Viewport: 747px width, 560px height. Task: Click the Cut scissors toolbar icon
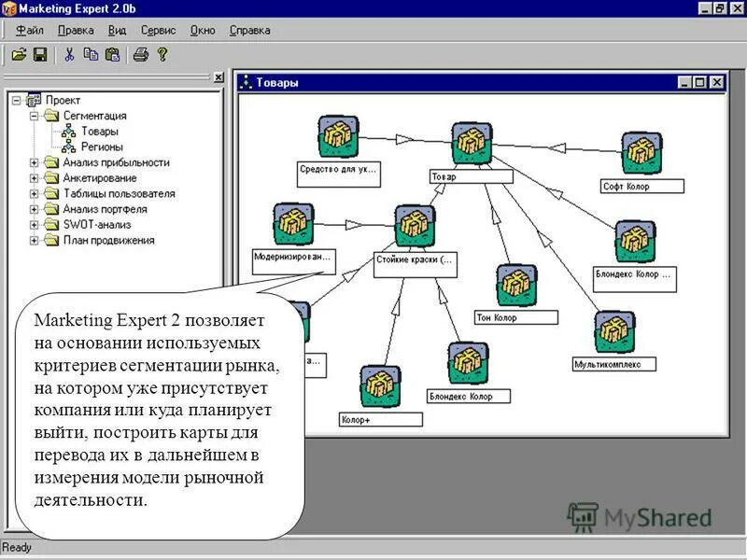tap(69, 55)
